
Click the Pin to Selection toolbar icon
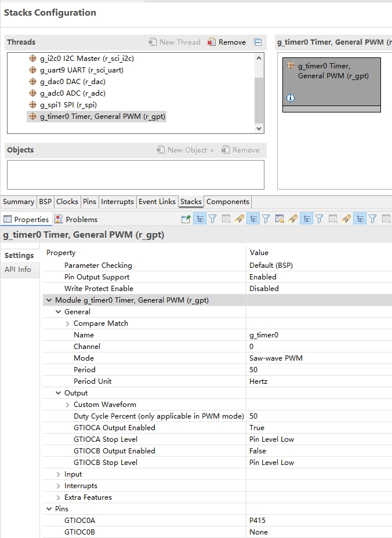tap(186, 219)
